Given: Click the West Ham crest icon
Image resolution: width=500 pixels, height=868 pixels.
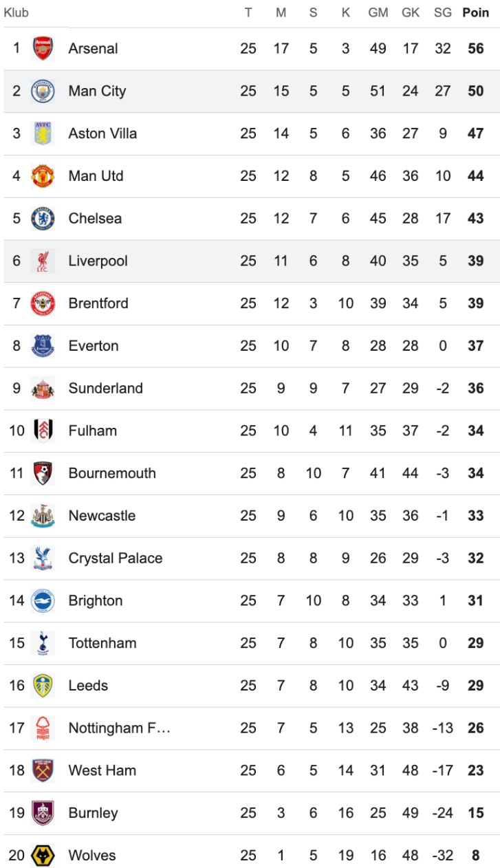Looking at the screenshot, I should click(x=43, y=770).
